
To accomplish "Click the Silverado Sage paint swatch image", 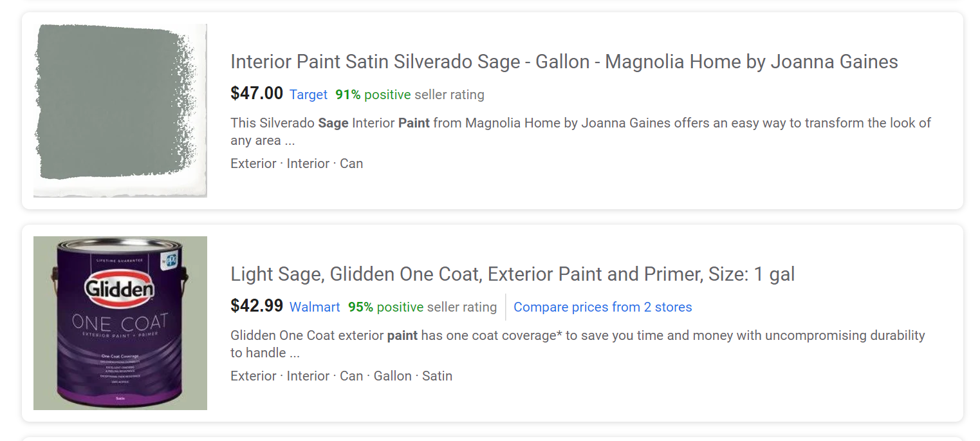I will [120, 110].
